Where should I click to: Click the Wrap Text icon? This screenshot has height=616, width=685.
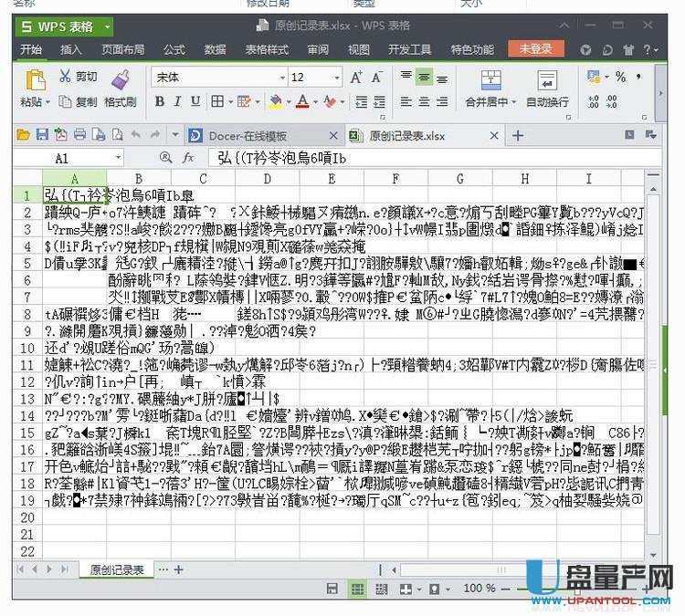point(546,80)
